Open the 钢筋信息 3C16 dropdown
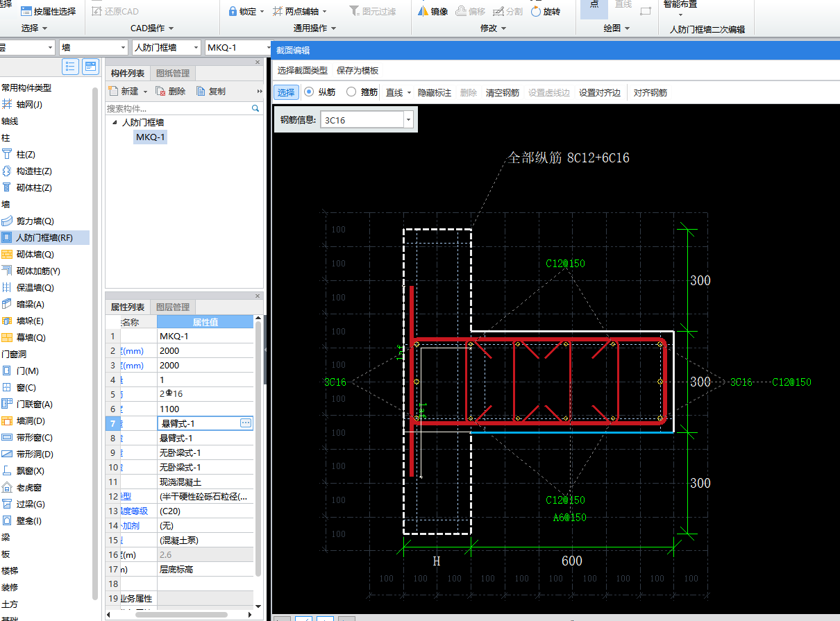Screen dimensions: 840x621 408,120
